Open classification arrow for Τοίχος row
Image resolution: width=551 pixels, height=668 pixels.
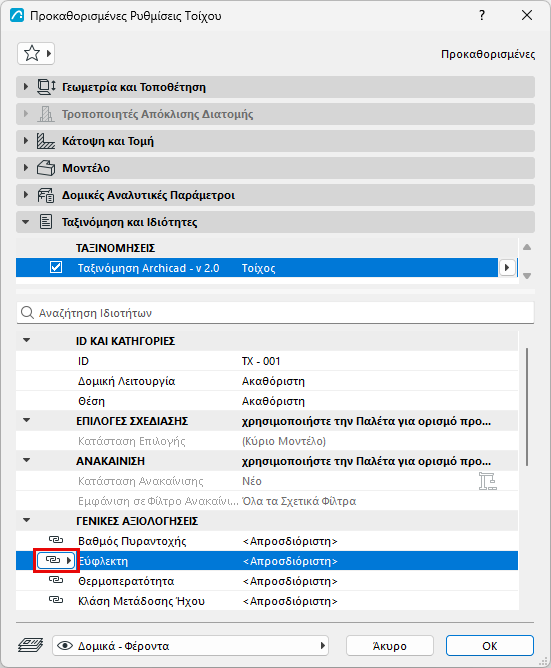click(x=507, y=268)
